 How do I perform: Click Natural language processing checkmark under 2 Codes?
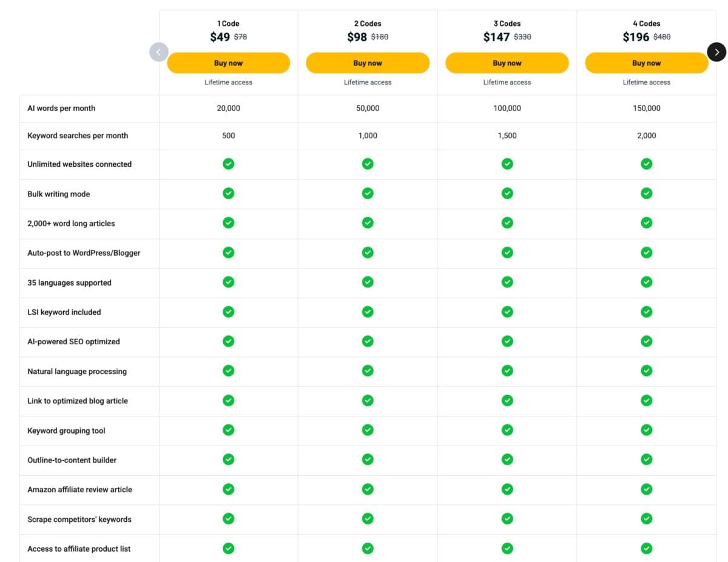[x=368, y=370]
